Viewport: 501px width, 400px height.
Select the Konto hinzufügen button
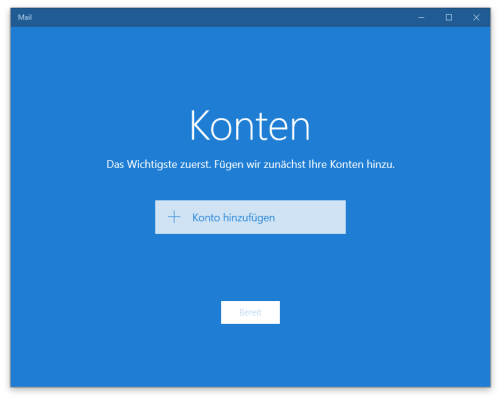(250, 217)
